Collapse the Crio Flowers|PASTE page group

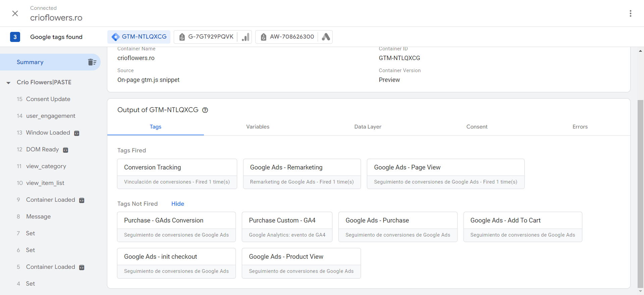point(8,83)
